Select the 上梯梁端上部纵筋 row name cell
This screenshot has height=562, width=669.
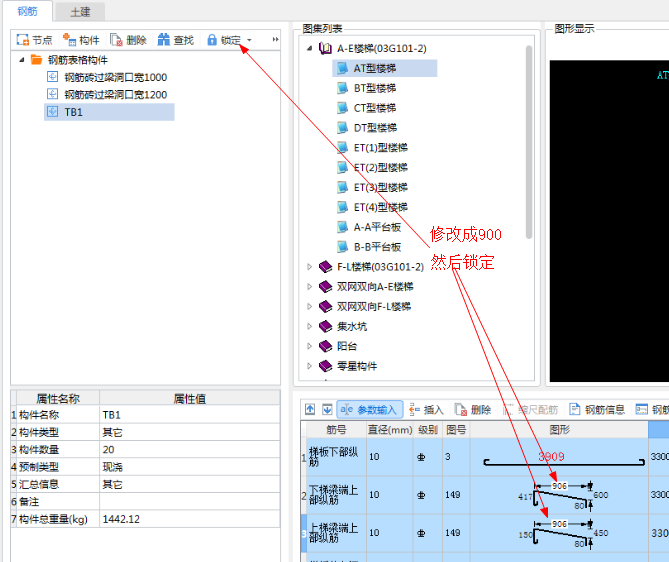click(x=337, y=533)
